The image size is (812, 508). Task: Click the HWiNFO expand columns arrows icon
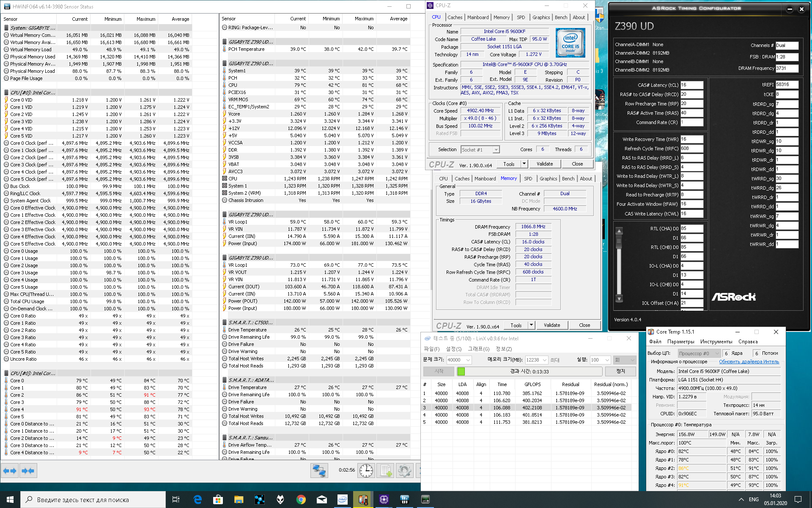pyautogui.click(x=10, y=470)
